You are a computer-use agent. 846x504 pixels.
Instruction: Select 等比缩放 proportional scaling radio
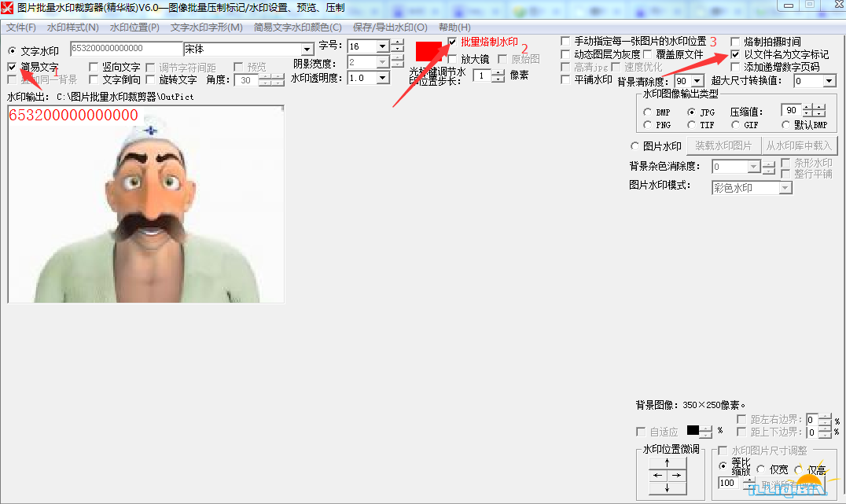pos(723,466)
